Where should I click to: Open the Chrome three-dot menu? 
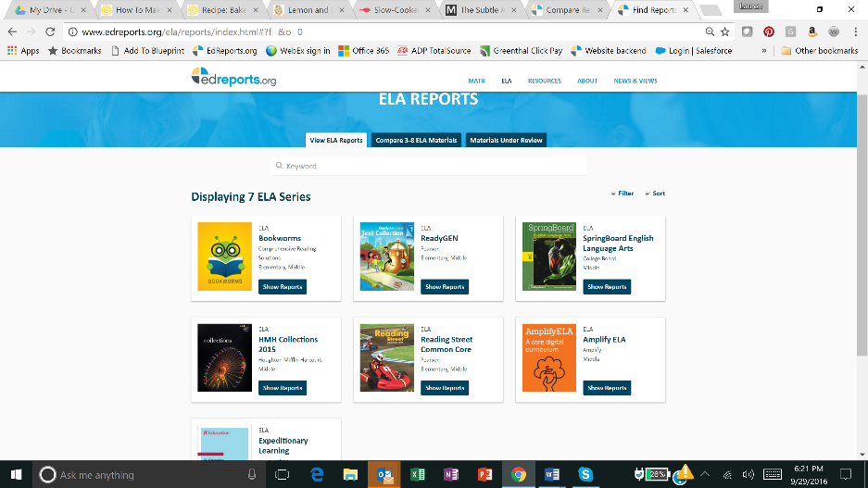[854, 31]
